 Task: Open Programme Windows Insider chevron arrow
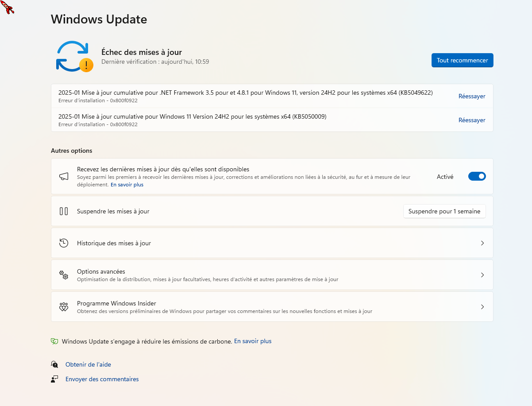482,307
